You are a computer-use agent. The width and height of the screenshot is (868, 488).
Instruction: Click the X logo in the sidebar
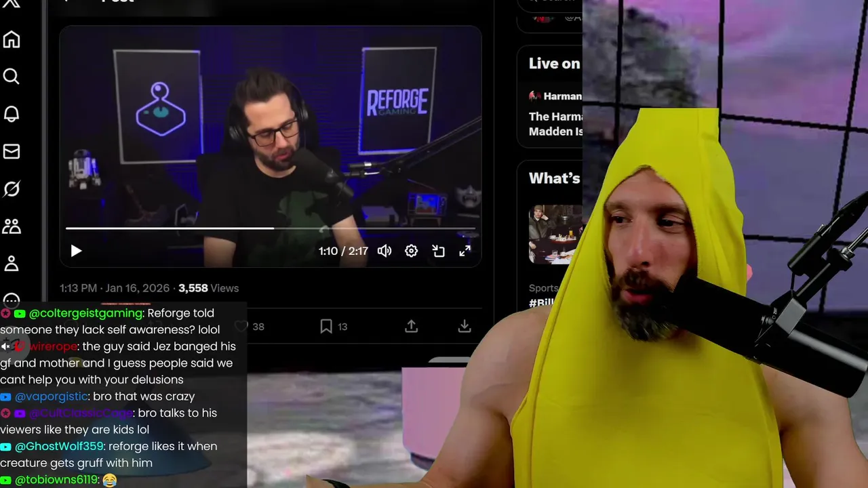click(x=11, y=3)
